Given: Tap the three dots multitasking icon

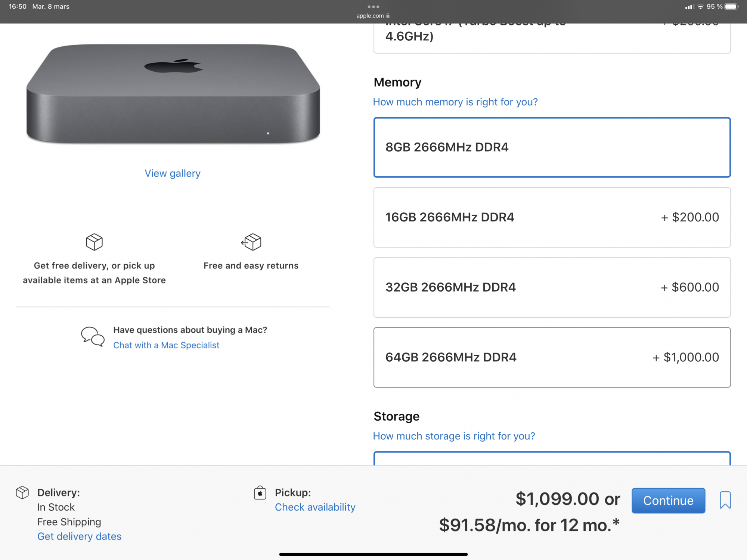Looking at the screenshot, I should [x=373, y=7].
